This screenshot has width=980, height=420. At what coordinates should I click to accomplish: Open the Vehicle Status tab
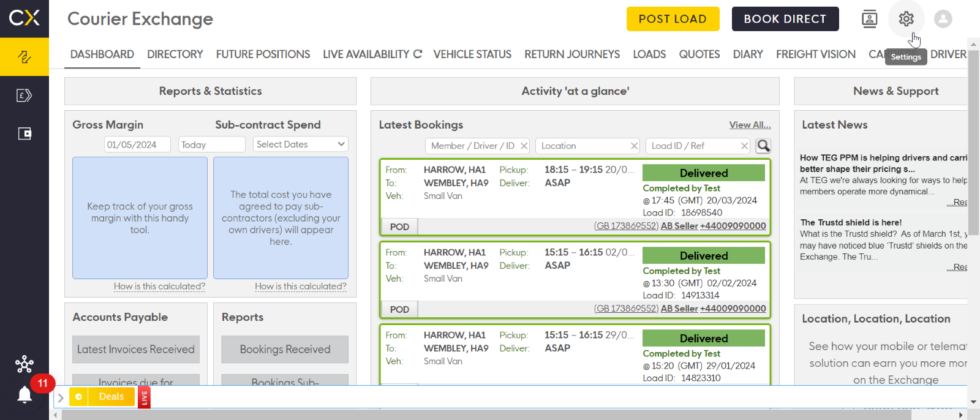point(472,54)
